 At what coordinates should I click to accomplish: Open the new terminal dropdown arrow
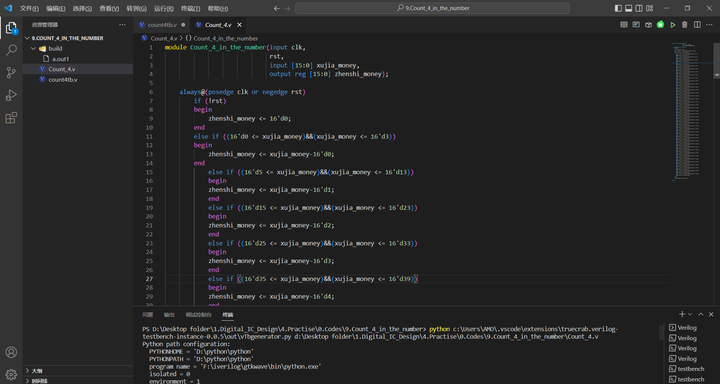(x=690, y=315)
